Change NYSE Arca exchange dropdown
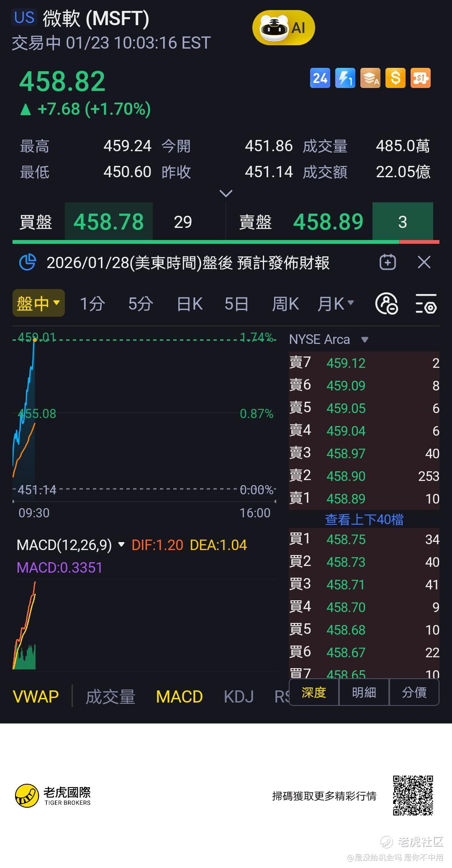The width and height of the screenshot is (452, 868). coord(329,339)
